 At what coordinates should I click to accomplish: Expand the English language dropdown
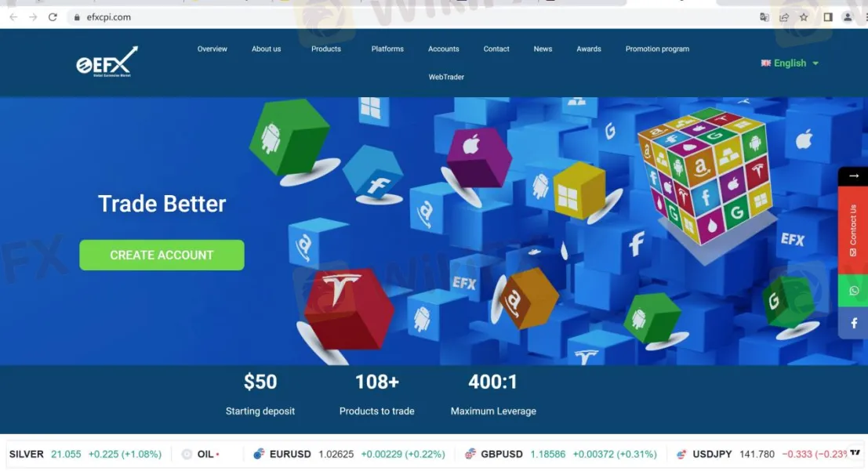tap(815, 63)
